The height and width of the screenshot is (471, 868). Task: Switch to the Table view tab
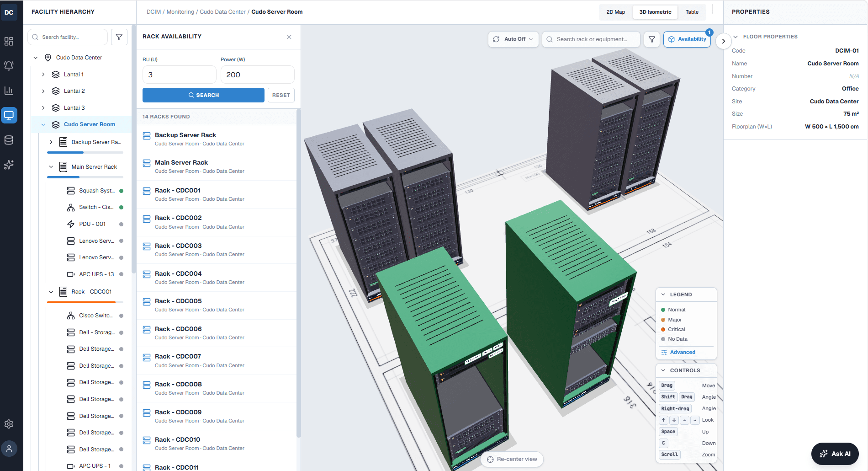tap(692, 12)
